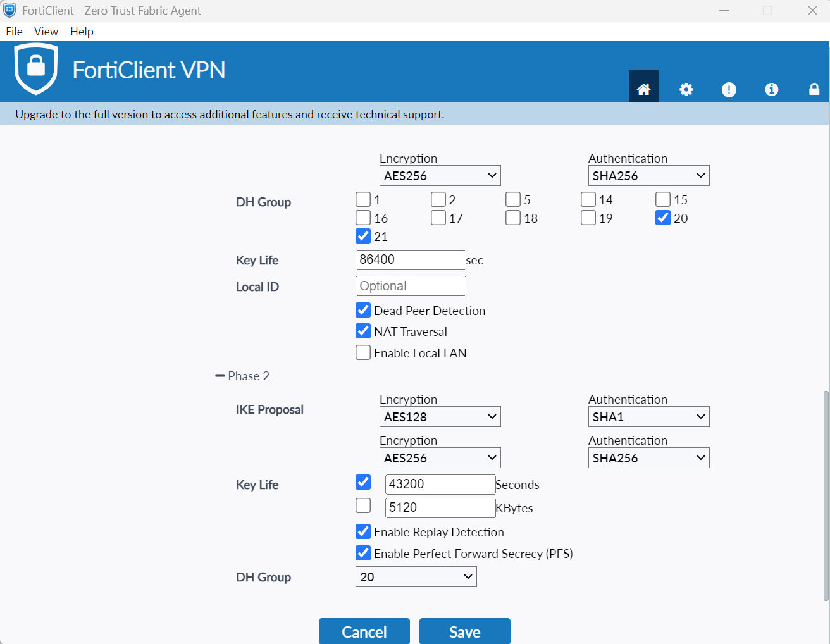The width and height of the screenshot is (830, 644).
Task: Open the Help menu
Action: tap(82, 32)
